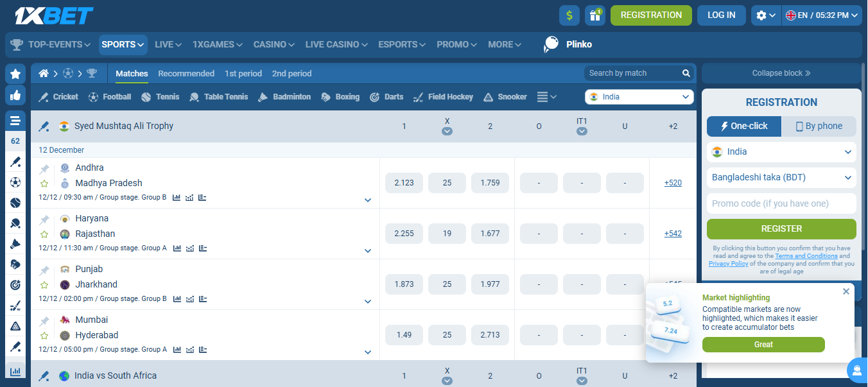Switch to the Recommended tab

coord(186,73)
